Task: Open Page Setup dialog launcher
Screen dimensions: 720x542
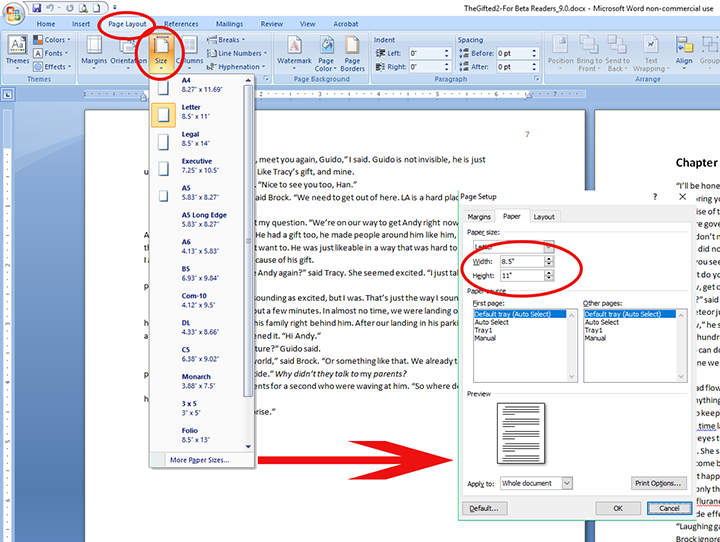Action: pos(266,79)
